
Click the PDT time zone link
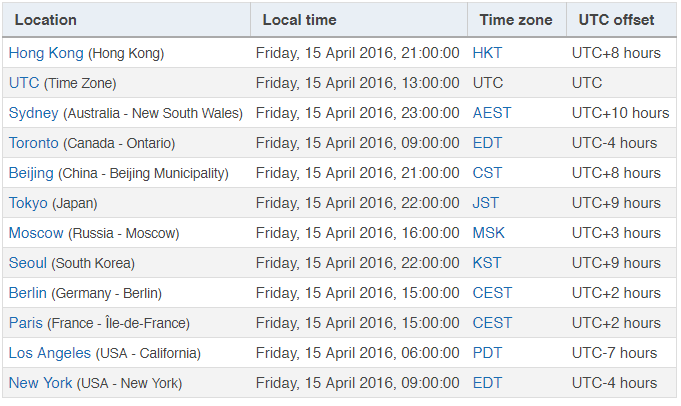pyautogui.click(x=488, y=353)
